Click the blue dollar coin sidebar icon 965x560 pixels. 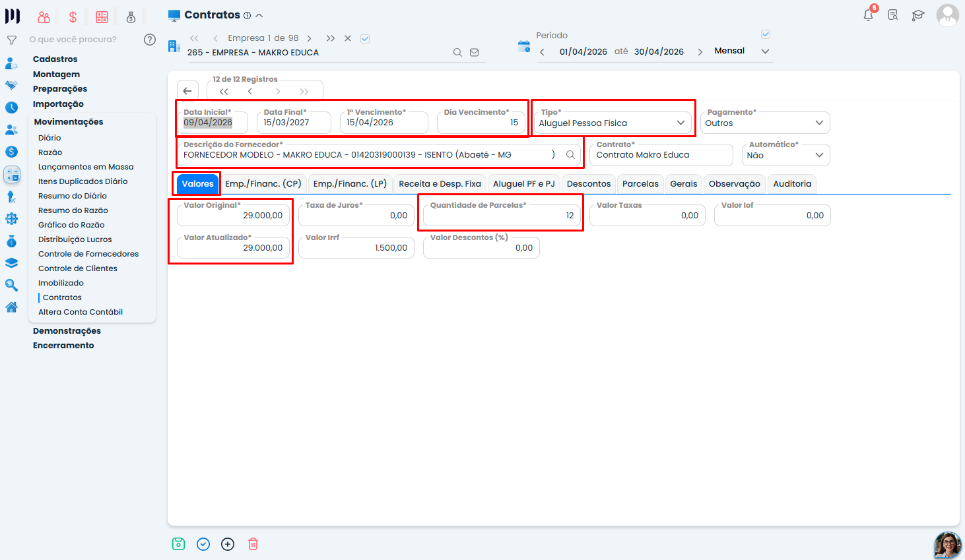11,152
